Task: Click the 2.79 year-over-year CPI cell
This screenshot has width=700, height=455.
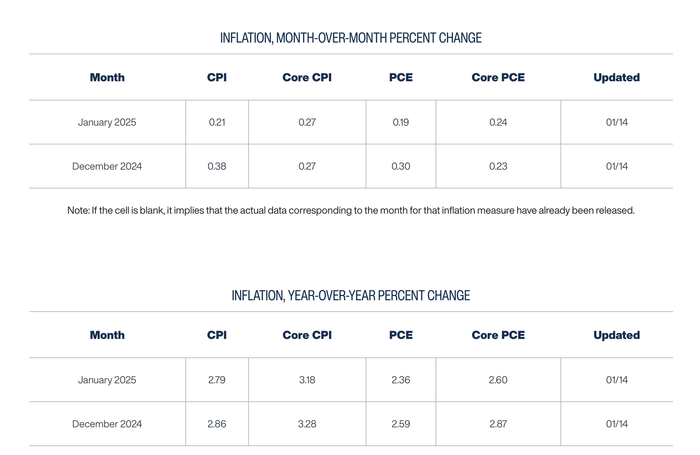Action: [x=217, y=380]
